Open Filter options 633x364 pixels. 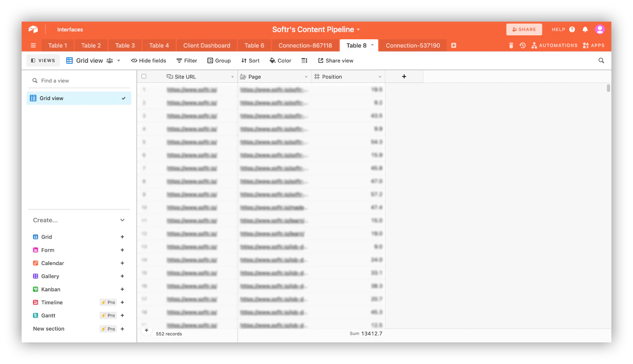[187, 60]
